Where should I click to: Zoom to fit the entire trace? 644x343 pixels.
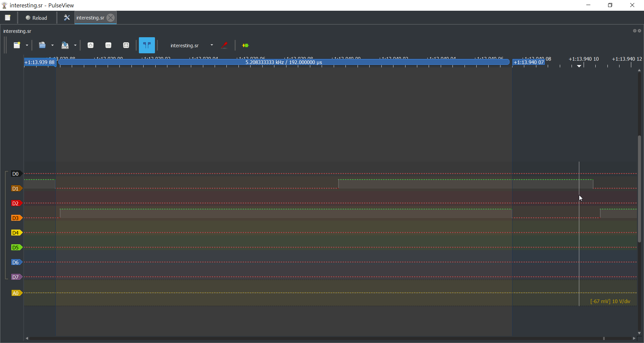tap(126, 45)
